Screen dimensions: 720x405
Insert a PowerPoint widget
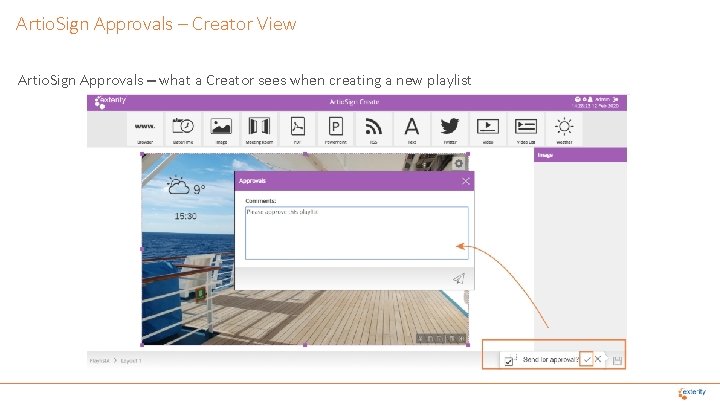tap(335, 129)
